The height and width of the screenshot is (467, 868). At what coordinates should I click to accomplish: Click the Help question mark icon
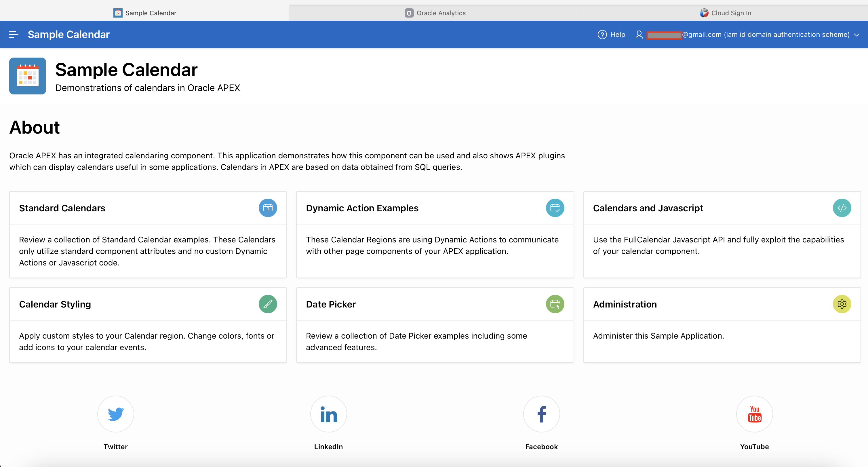point(602,34)
